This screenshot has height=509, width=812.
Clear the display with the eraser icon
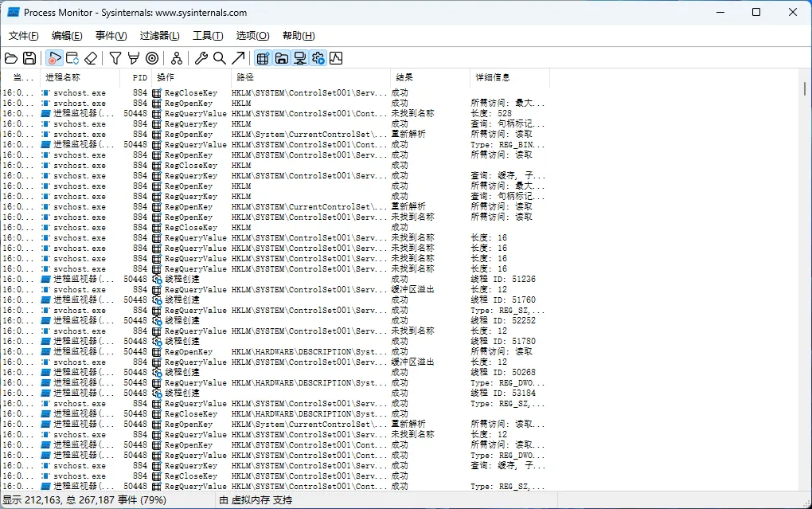pos(91,58)
